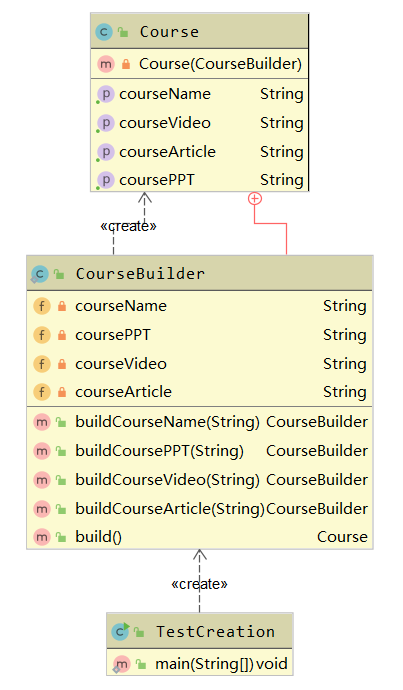Click the field icon for courseVideo in CourseBuilder
403x690 pixels.
click(42, 364)
